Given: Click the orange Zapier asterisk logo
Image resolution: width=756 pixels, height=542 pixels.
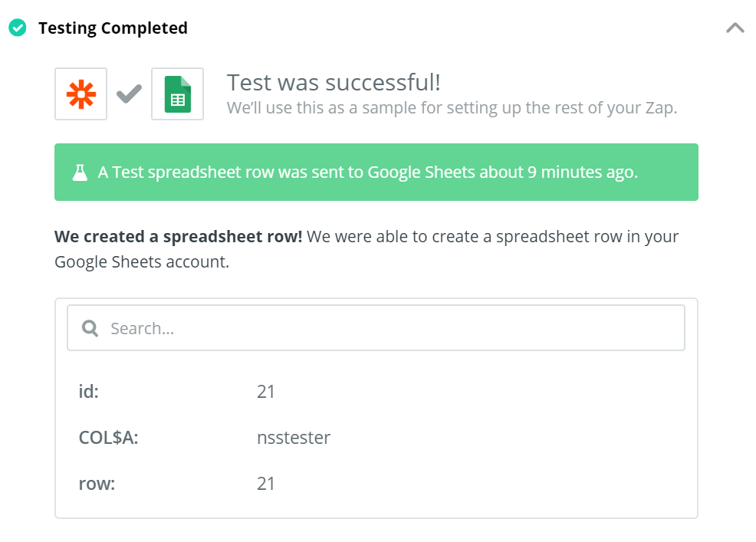Looking at the screenshot, I should pos(81,94).
